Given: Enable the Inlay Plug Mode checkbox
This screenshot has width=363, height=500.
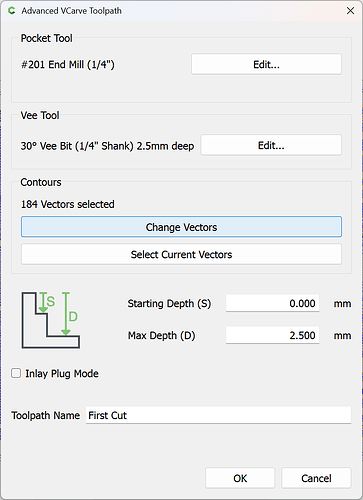Looking at the screenshot, I should 16,373.
